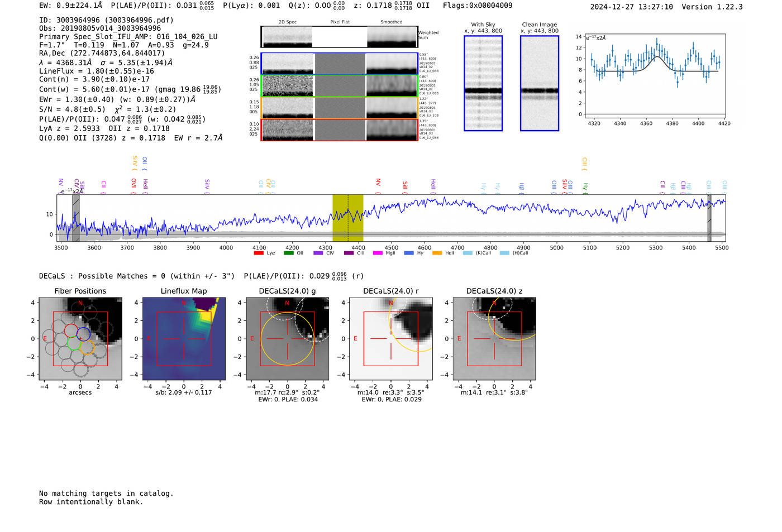This screenshot has height=532, width=782.
Task: Click the orange fiber circle in Fiber Positions
Action: click(x=87, y=347)
